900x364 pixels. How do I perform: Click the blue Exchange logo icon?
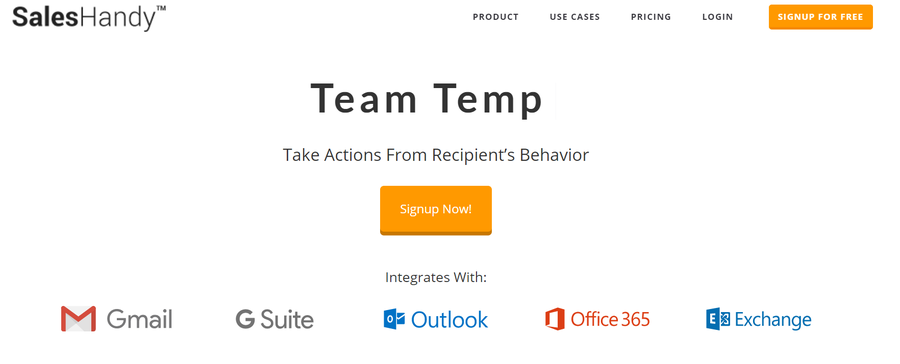click(x=718, y=319)
